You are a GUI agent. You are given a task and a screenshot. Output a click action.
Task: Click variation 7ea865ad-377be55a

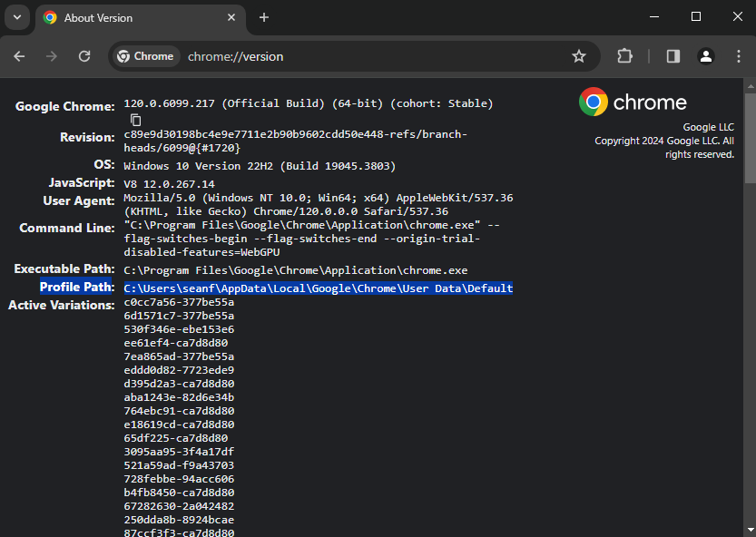click(179, 356)
